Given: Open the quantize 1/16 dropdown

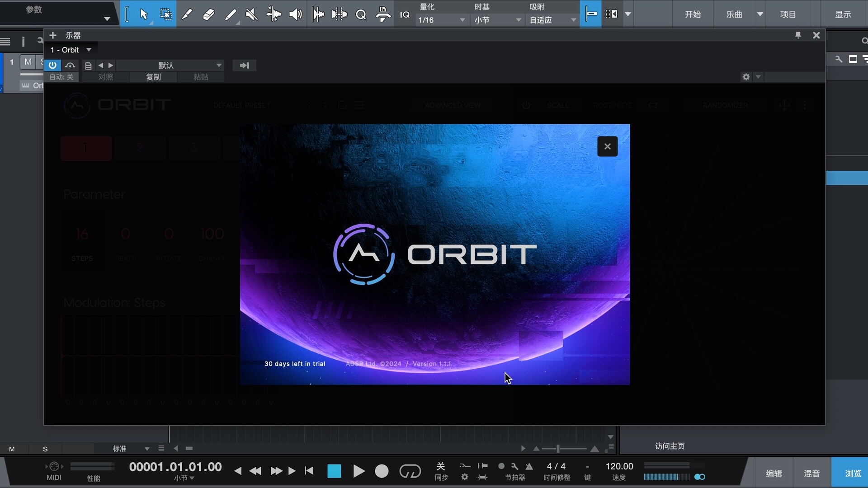Looking at the screenshot, I should [x=441, y=20].
